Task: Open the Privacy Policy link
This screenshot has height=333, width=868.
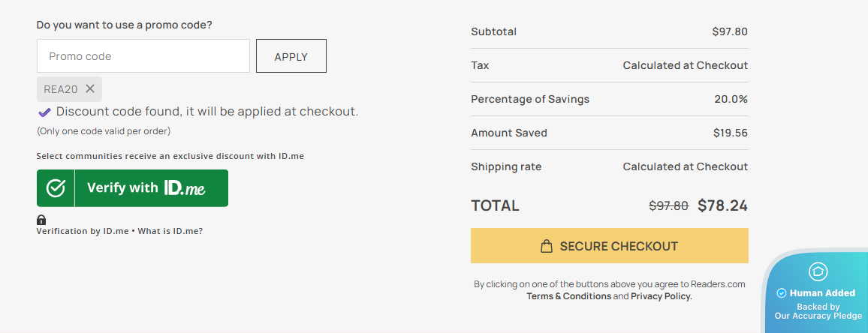Action: (x=661, y=296)
